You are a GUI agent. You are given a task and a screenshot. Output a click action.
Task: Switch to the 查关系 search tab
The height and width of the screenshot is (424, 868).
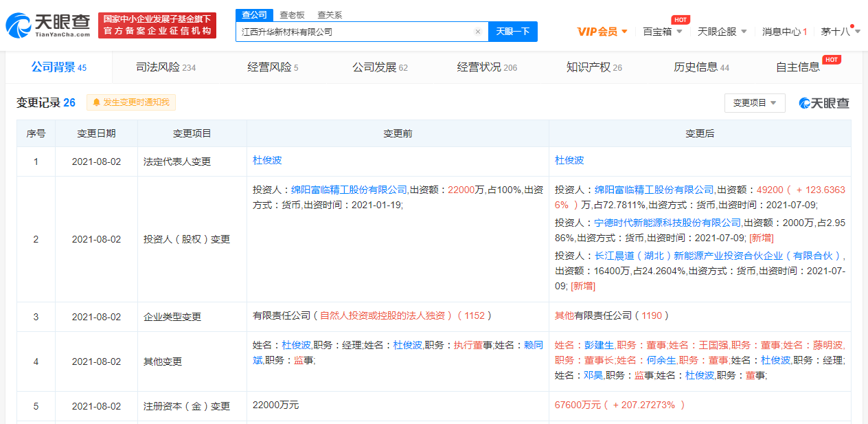(x=330, y=14)
